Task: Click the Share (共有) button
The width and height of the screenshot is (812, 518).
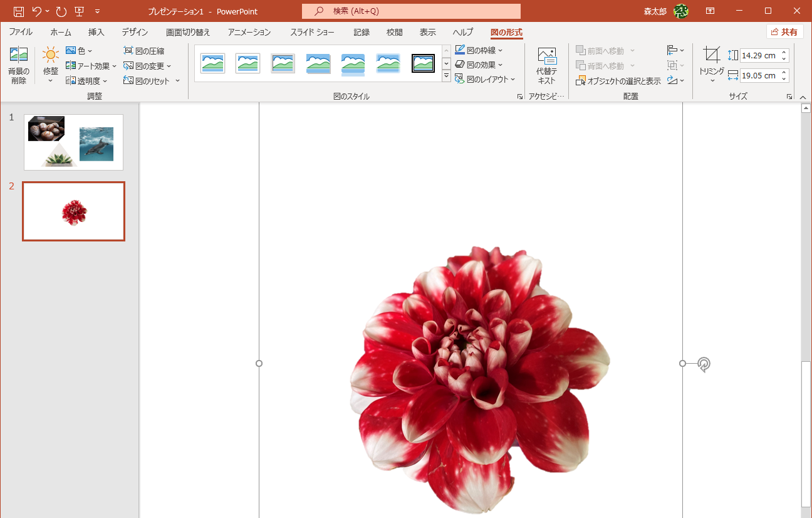Action: [784, 32]
